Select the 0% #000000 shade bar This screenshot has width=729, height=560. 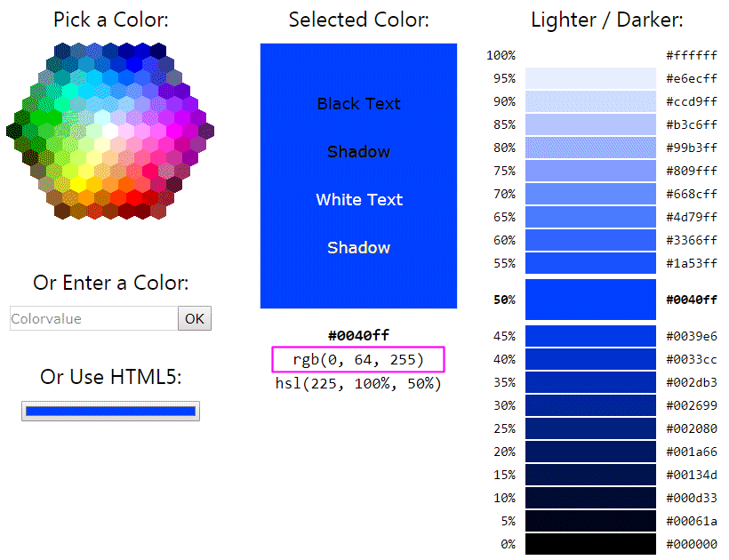[590, 543]
